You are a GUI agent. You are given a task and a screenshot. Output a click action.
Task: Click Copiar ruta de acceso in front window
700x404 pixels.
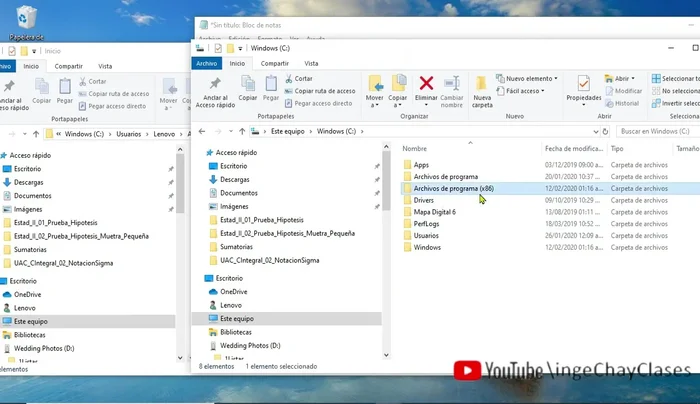point(320,91)
